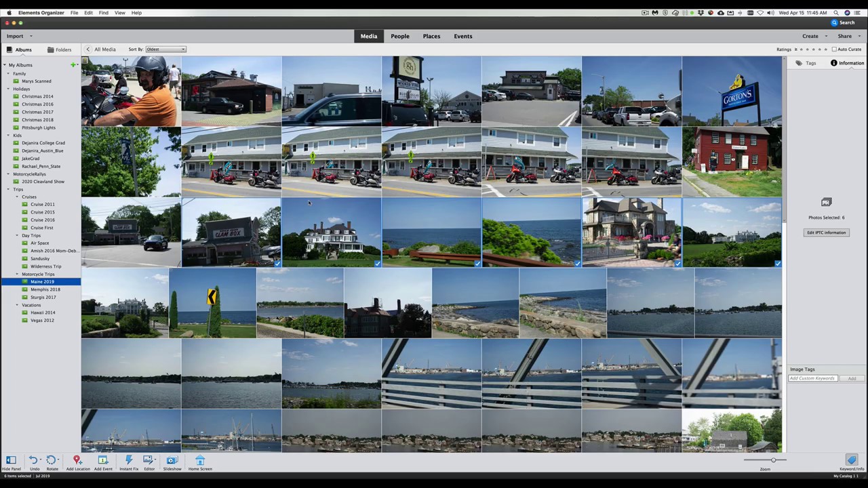Click the Add Custom Keywords field
This screenshot has width=868, height=488.
coord(813,378)
